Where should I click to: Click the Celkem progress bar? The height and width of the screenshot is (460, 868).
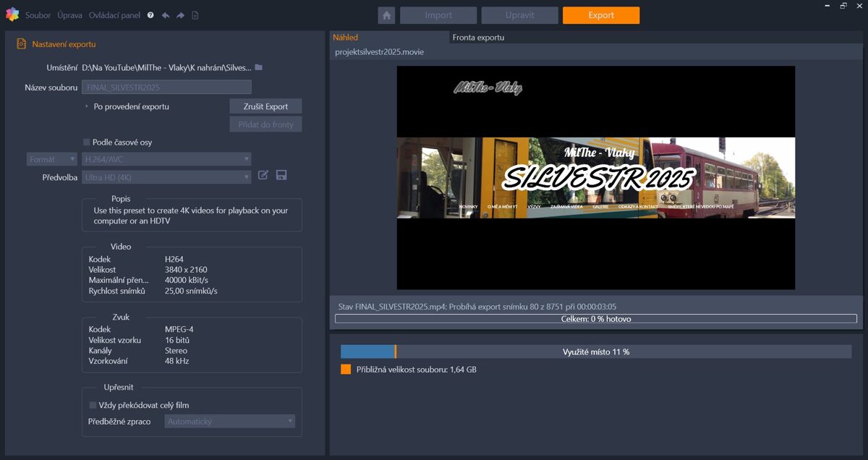click(x=595, y=318)
